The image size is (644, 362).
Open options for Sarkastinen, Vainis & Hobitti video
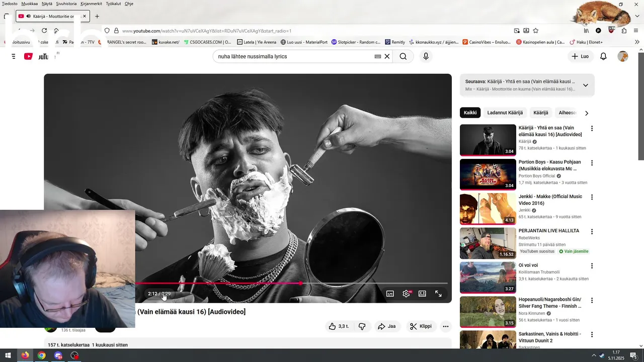click(x=592, y=335)
